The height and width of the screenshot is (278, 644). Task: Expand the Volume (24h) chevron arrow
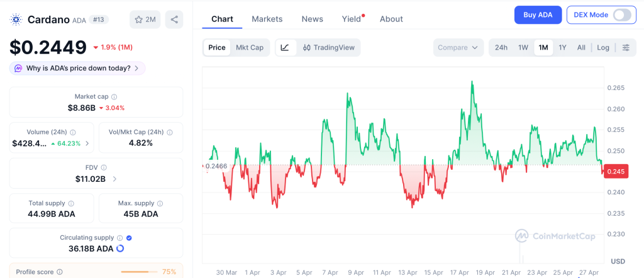click(x=87, y=143)
